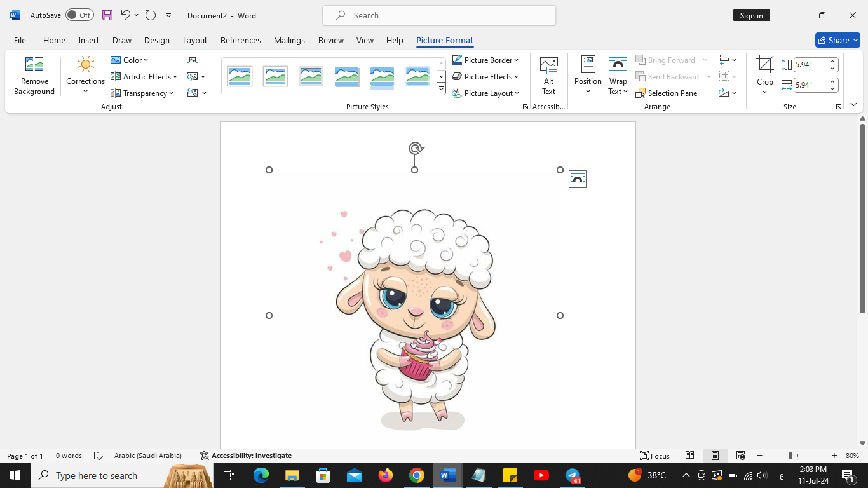Open Position options
868x488 pixels.
588,76
